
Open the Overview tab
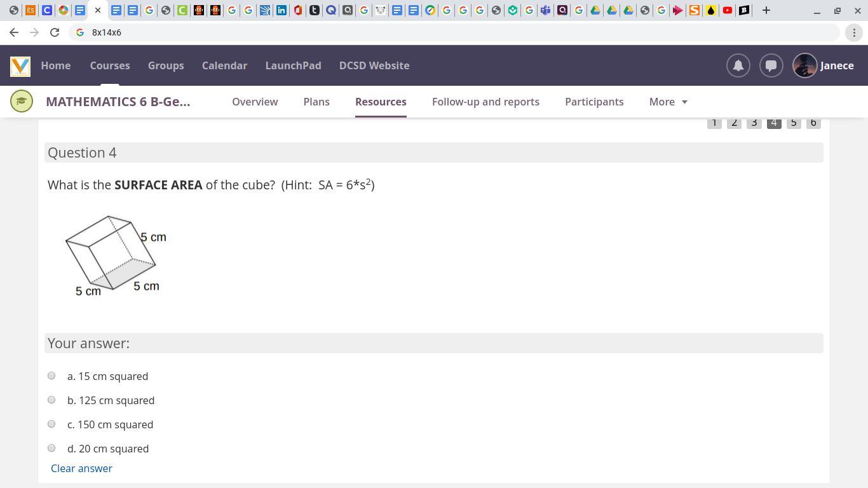point(255,102)
